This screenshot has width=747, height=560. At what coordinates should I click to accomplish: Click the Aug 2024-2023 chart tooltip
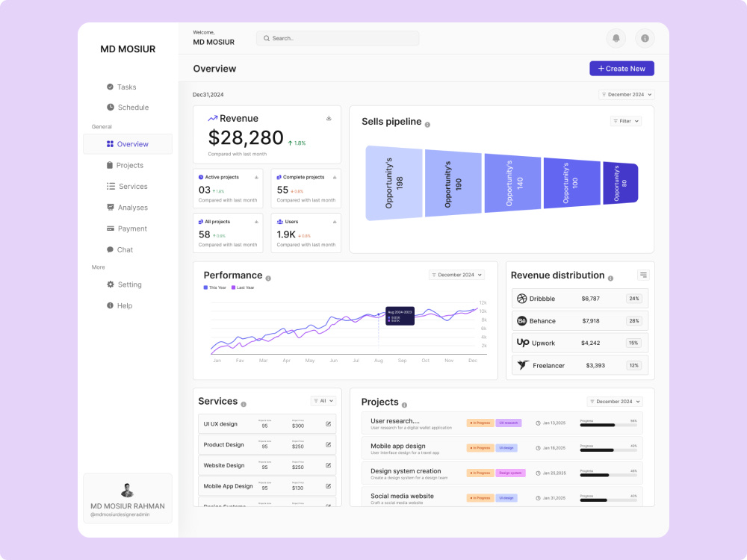click(400, 316)
